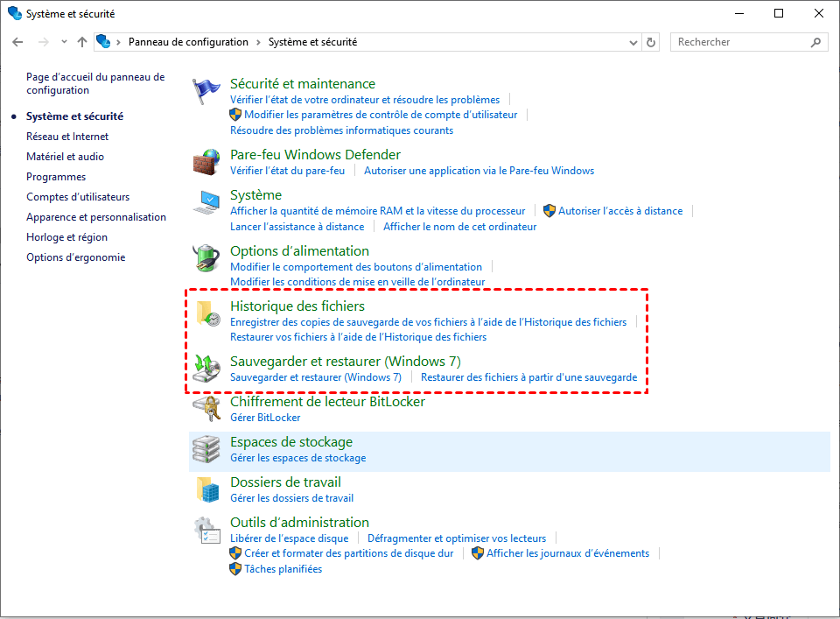Open Comptes d'utilisateurs category
Screen dimensions: 840x619
click(78, 197)
